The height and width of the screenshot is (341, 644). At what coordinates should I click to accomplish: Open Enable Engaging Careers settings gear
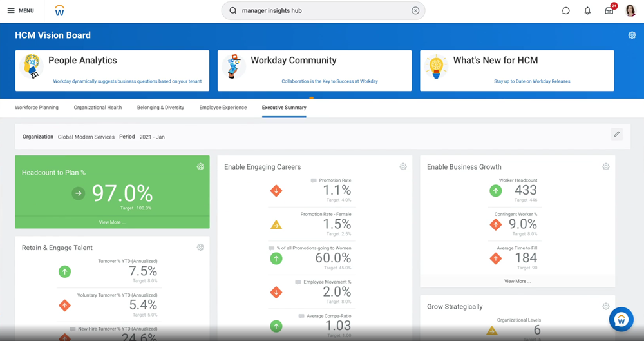(403, 166)
